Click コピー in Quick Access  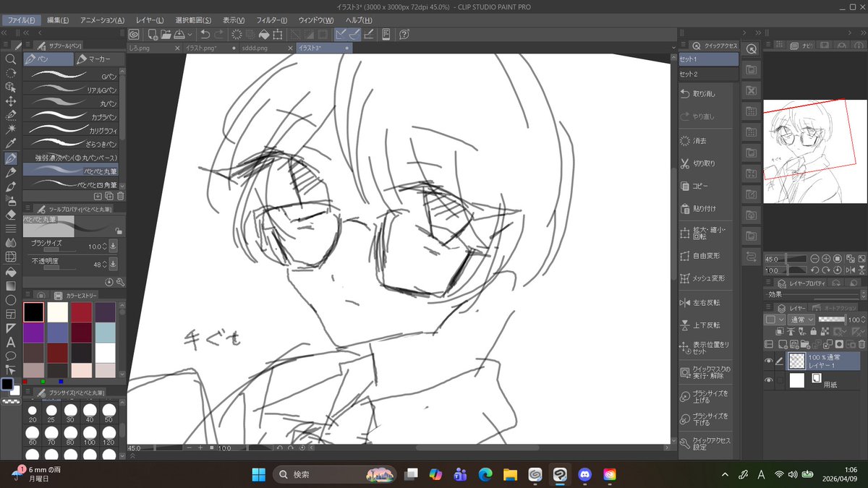click(x=706, y=186)
